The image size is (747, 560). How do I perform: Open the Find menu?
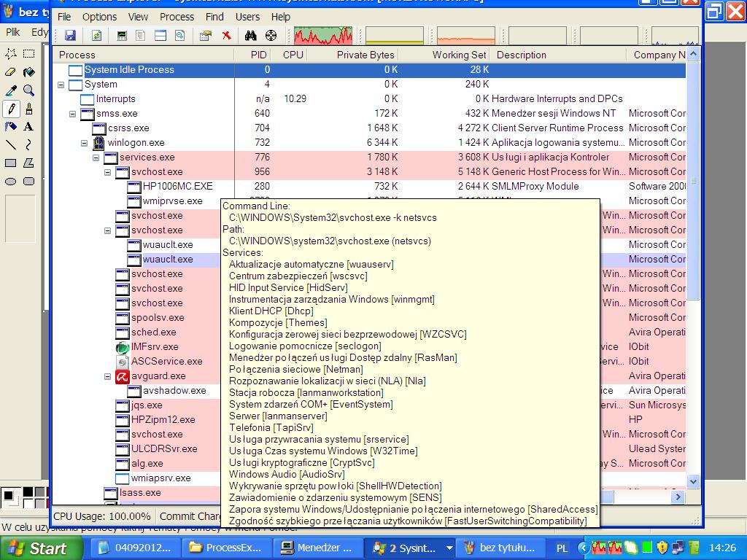214,17
